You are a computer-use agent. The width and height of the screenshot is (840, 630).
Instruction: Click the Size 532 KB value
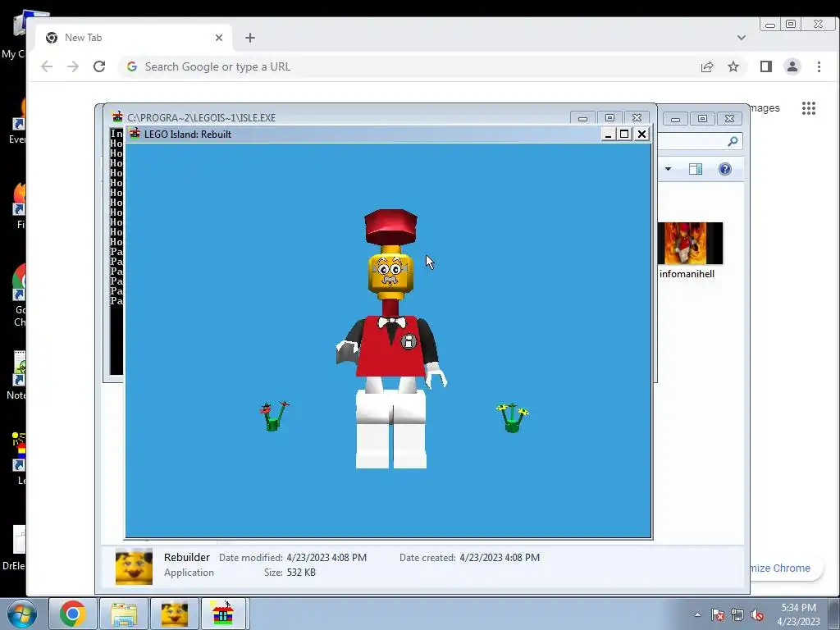pos(301,573)
